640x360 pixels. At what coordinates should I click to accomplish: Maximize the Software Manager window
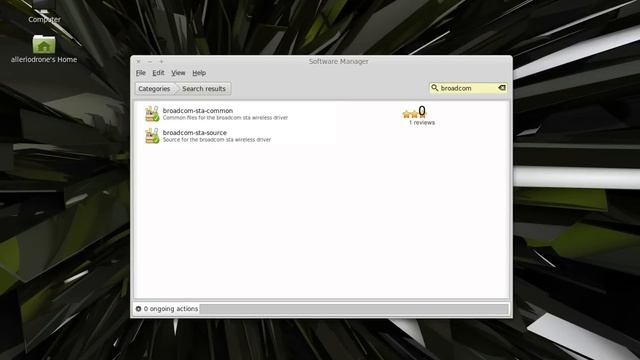[x=161, y=61]
